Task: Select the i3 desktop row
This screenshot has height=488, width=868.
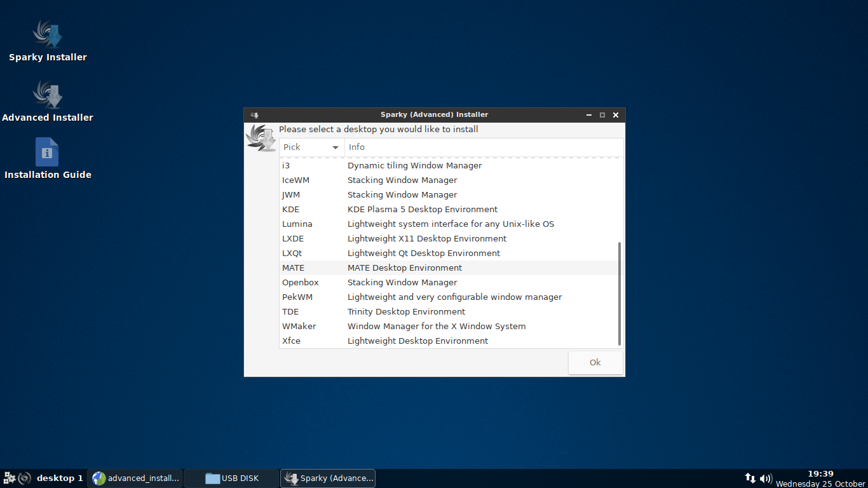Action: 448,165
